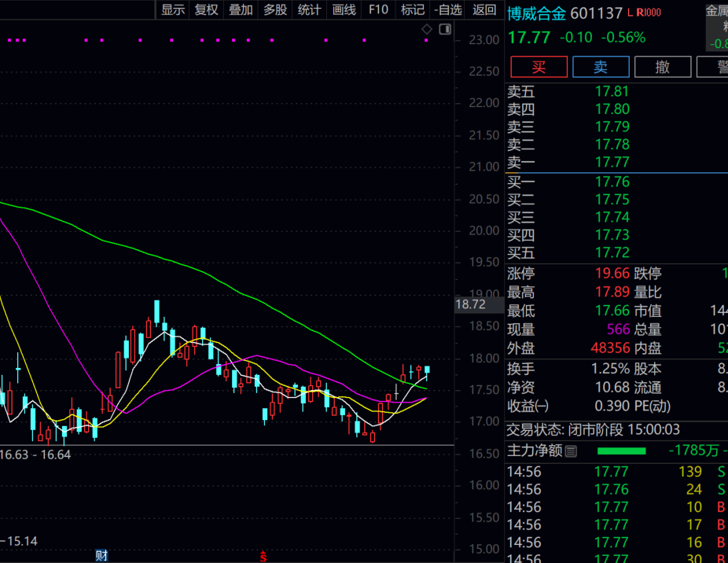The height and width of the screenshot is (563, 728).
Task: Click the 14:56 trade row with volume 16
Action: click(616, 543)
